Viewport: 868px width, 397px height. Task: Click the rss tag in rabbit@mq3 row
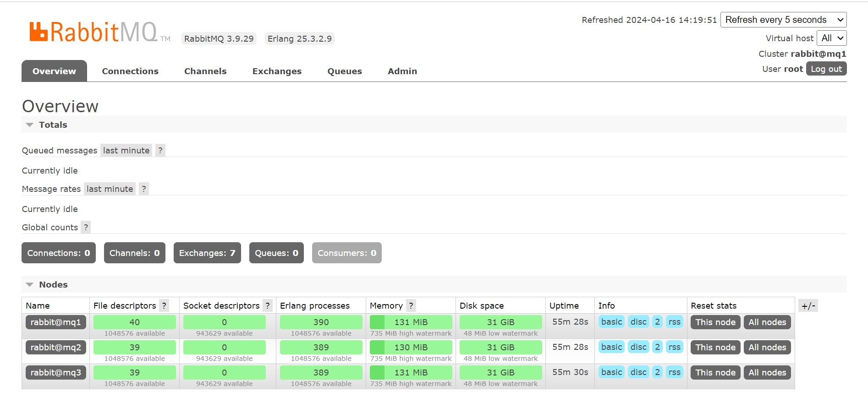675,372
